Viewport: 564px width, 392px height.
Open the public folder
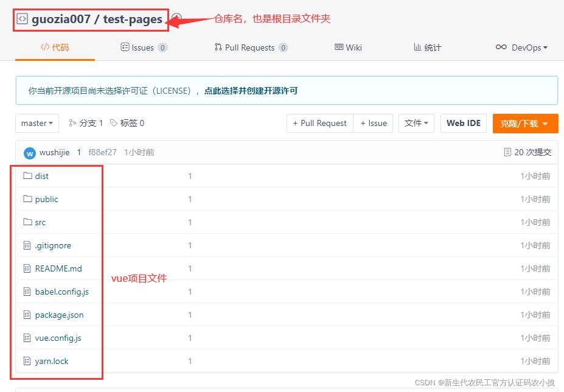(46, 199)
